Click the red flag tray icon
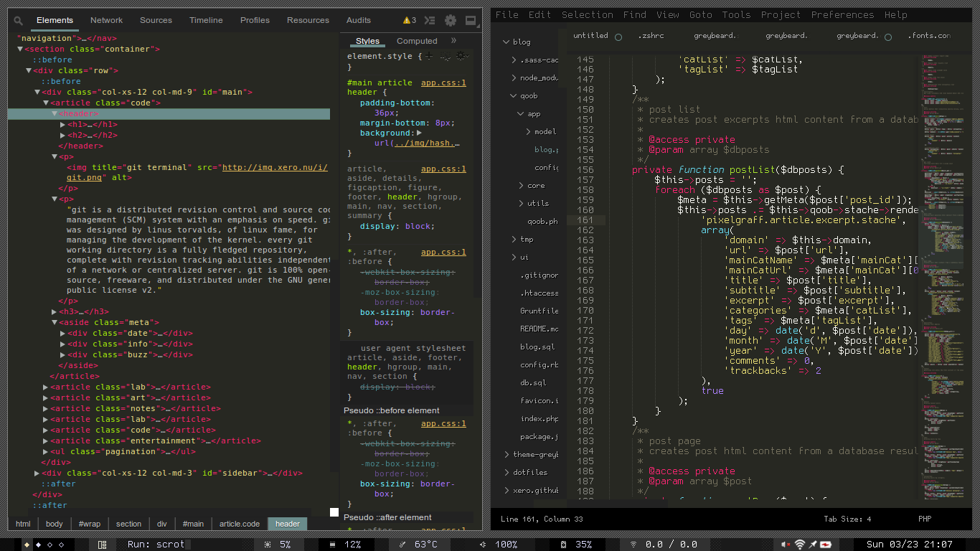 pyautogui.click(x=826, y=545)
